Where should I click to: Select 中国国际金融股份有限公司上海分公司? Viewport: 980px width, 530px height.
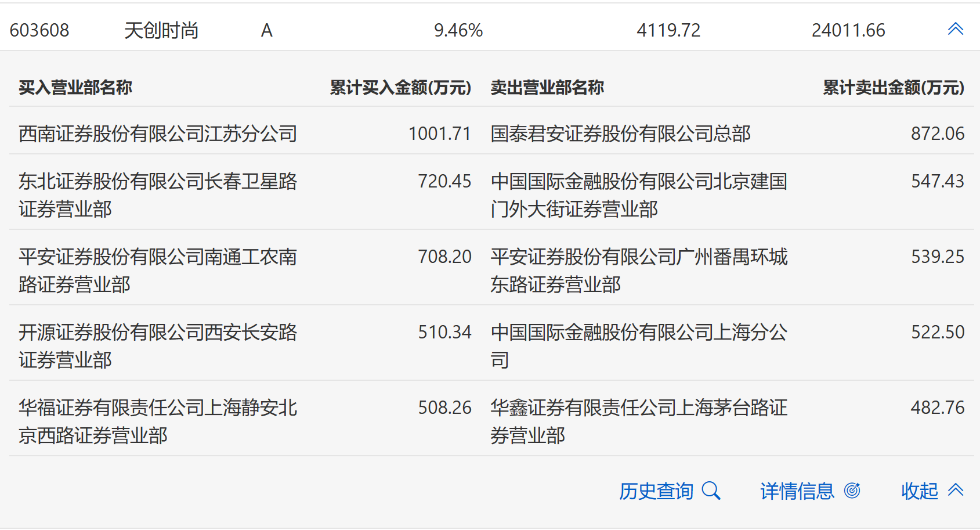click(x=639, y=346)
